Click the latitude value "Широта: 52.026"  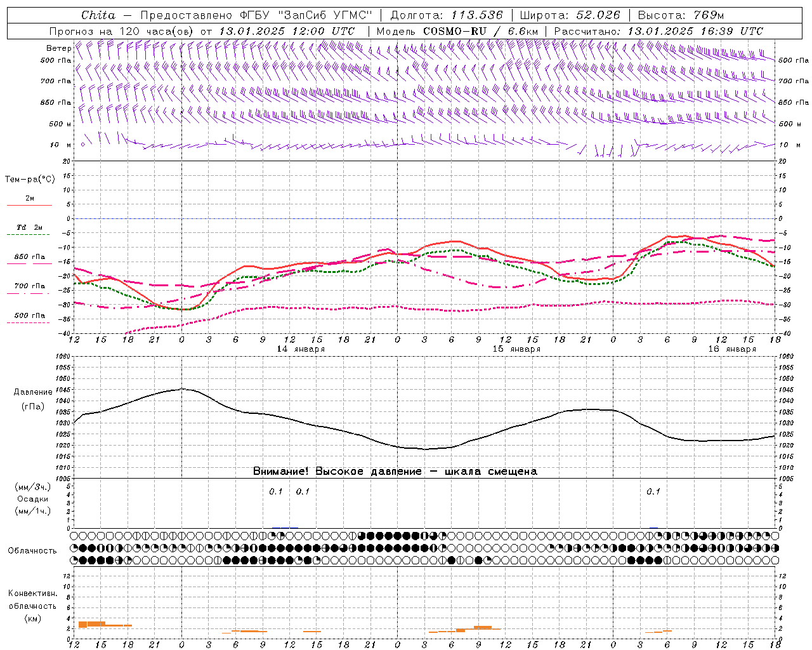click(570, 15)
